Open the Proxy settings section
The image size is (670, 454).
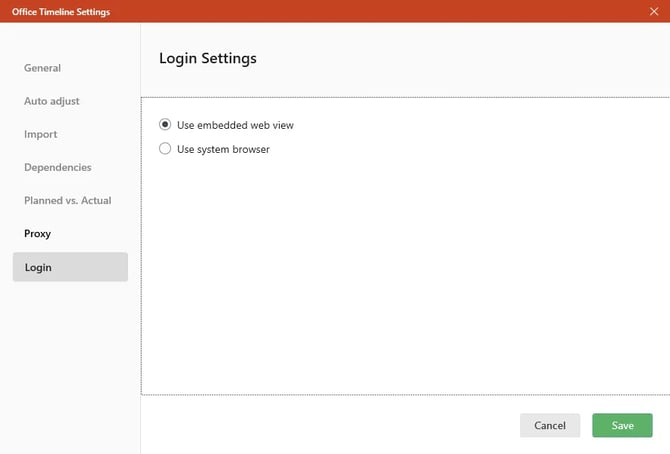click(x=38, y=233)
